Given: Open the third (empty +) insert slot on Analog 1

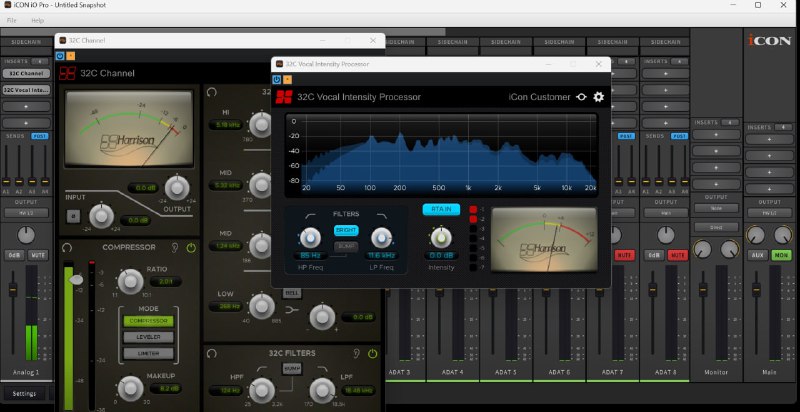Looking at the screenshot, I should click(x=26, y=107).
